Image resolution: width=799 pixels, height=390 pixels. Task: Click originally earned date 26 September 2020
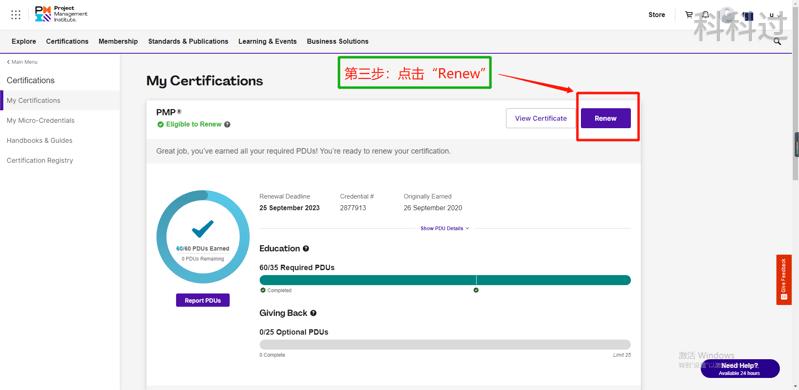click(433, 208)
